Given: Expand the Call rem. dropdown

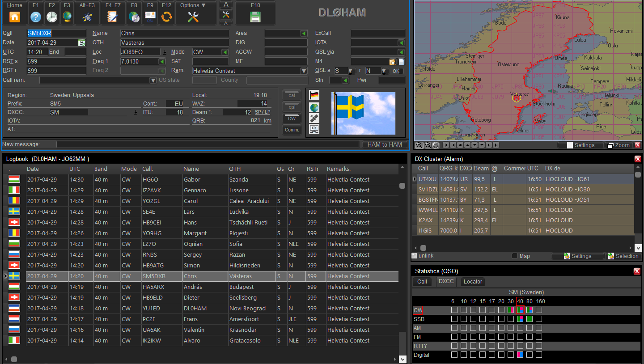Looking at the screenshot, I should point(153,80).
